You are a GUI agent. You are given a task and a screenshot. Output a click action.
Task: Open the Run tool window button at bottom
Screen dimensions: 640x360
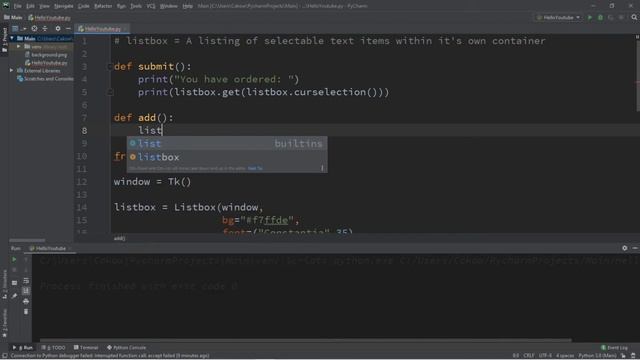point(23,347)
